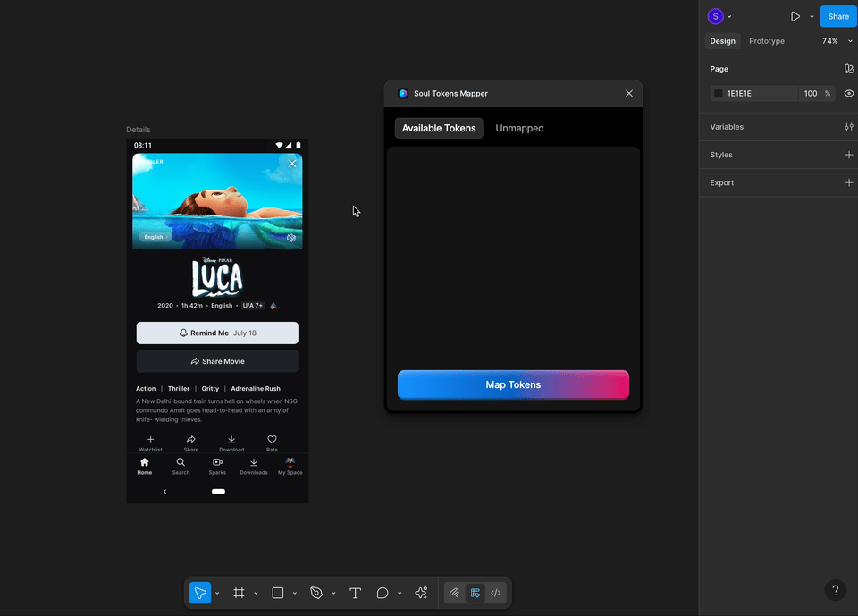Tap the Watchlist plus icon

(150, 439)
